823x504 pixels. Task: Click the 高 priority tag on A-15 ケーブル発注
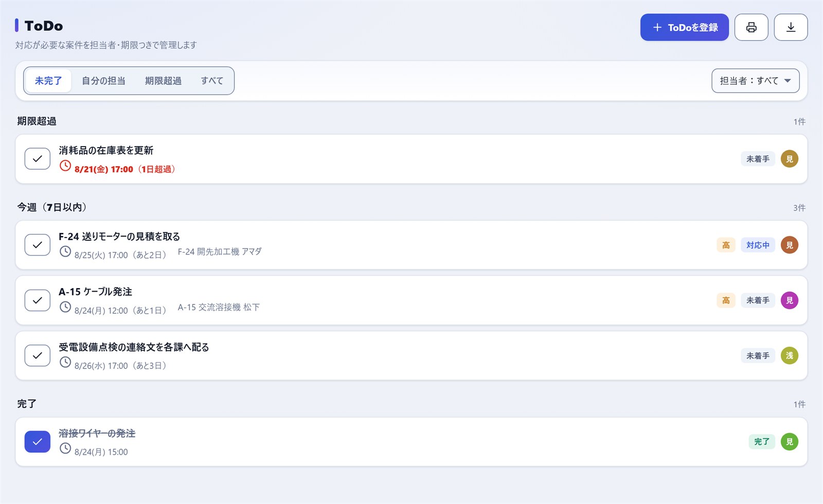726,300
